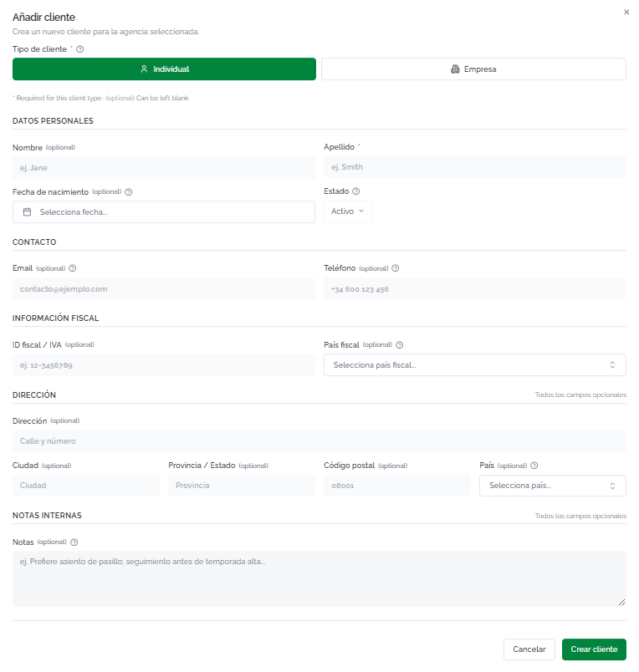Screen dimensions: 639x672
Task: Select Empresa client type
Action: tap(473, 69)
